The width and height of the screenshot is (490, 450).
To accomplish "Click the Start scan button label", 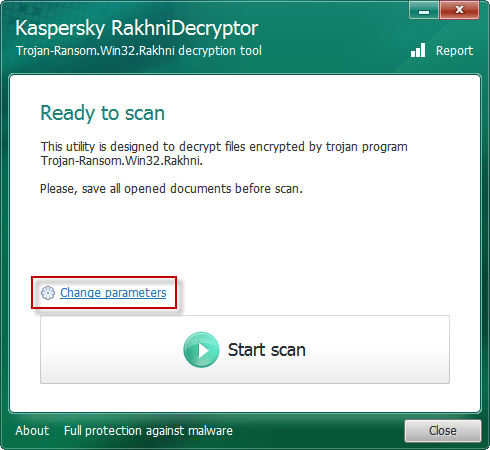I will pyautogui.click(x=267, y=350).
